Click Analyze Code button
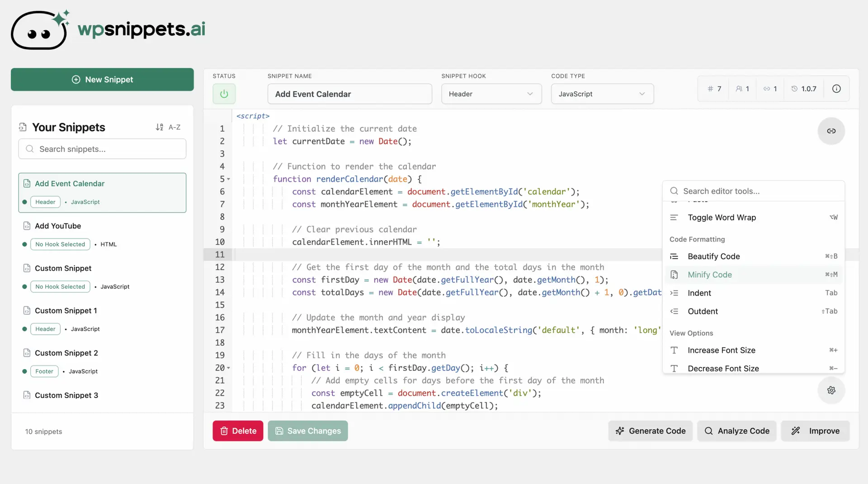 click(736, 431)
